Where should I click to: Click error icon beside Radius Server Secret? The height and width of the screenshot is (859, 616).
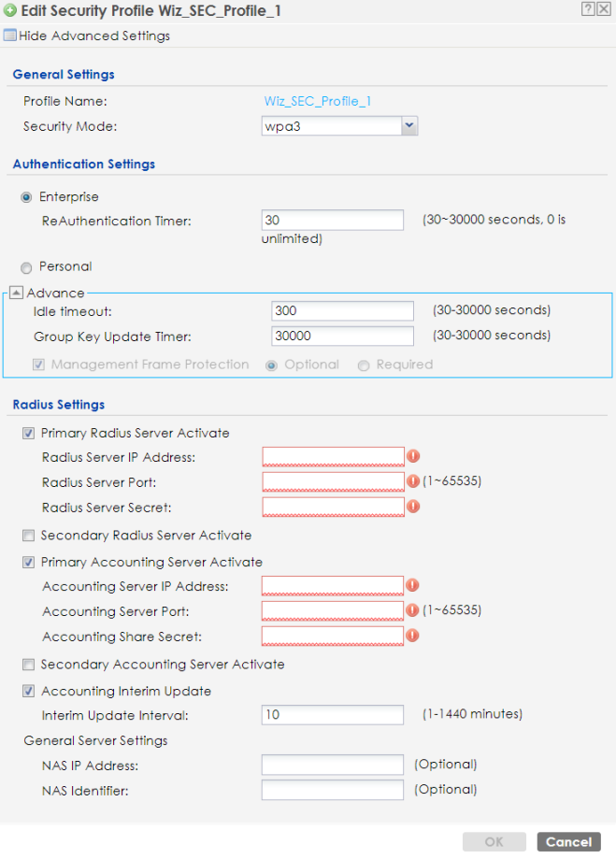[412, 507]
